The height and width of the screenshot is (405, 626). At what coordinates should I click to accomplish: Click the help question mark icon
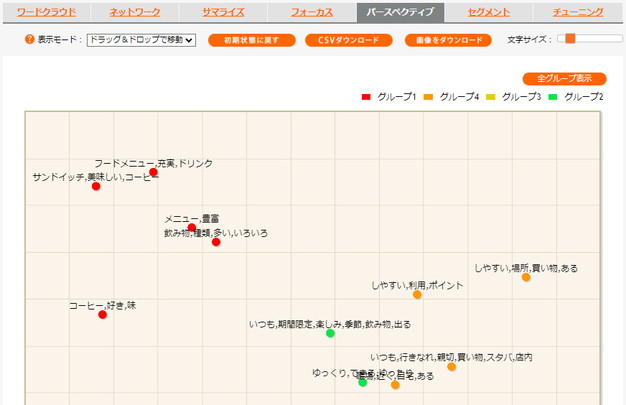[28, 40]
